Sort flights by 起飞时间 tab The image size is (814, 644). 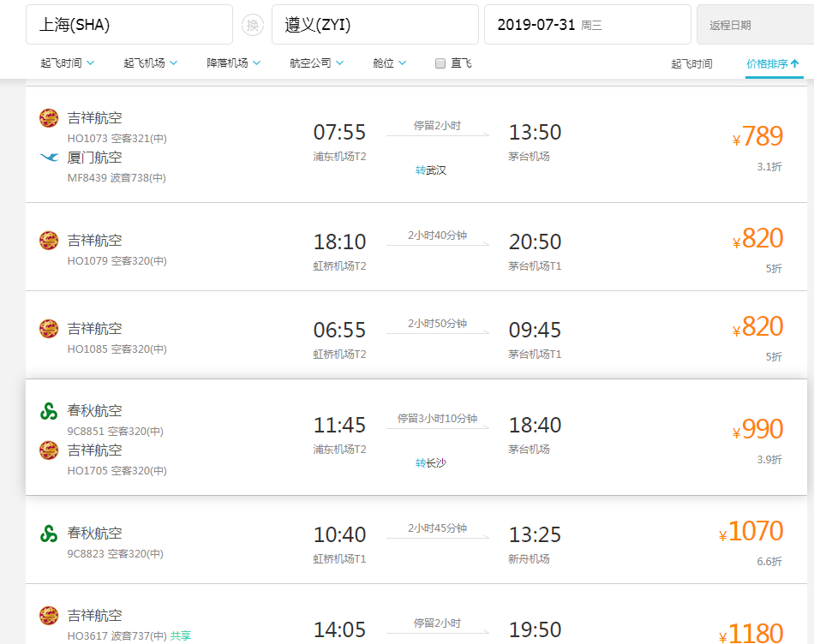[691, 64]
